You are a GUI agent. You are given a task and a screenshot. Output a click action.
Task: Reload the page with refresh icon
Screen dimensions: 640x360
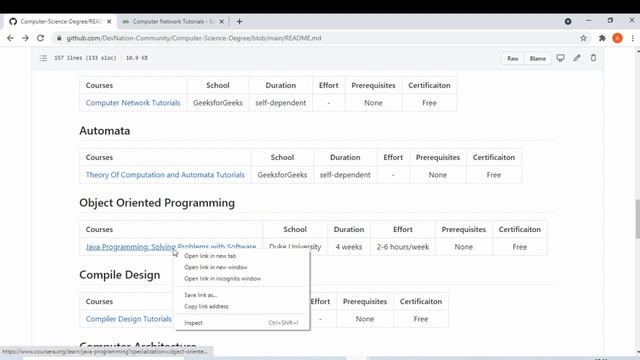pos(40,38)
